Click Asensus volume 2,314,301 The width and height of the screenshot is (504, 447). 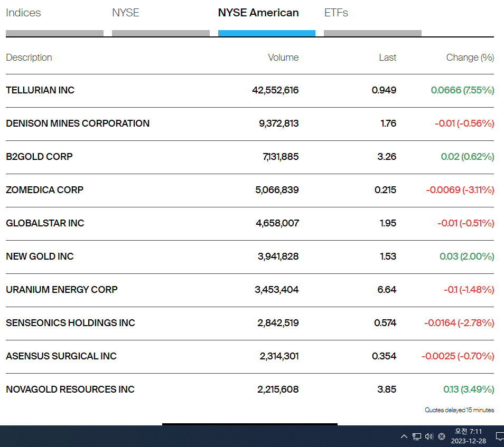pos(279,356)
